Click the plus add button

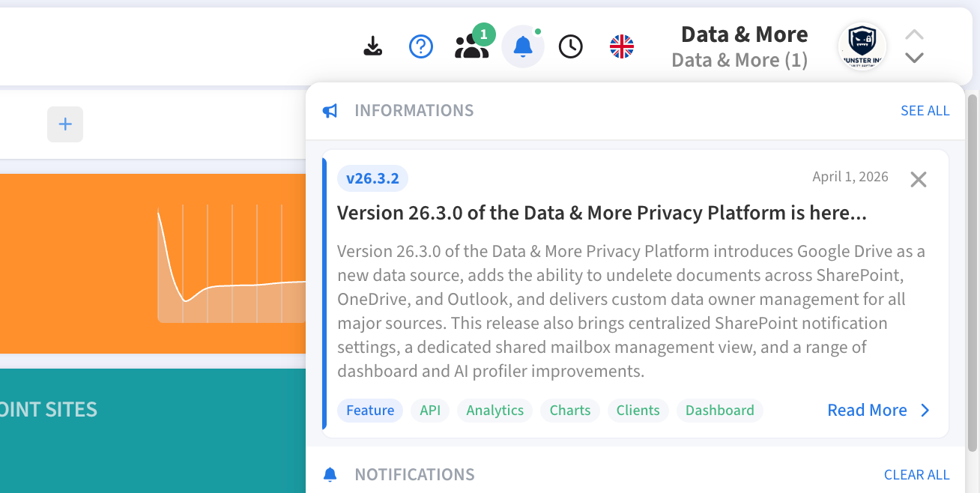pyautogui.click(x=65, y=124)
